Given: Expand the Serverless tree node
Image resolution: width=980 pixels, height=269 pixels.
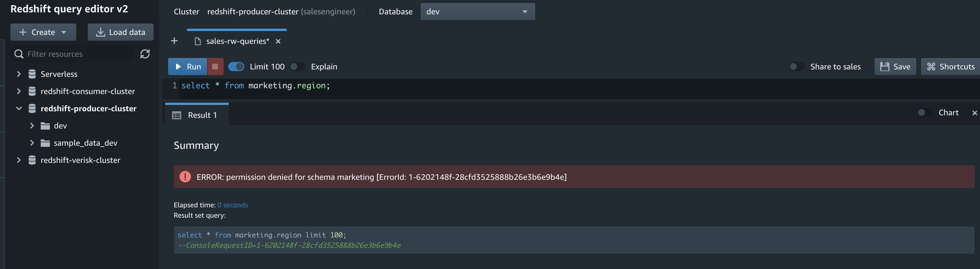Looking at the screenshot, I should tap(19, 74).
